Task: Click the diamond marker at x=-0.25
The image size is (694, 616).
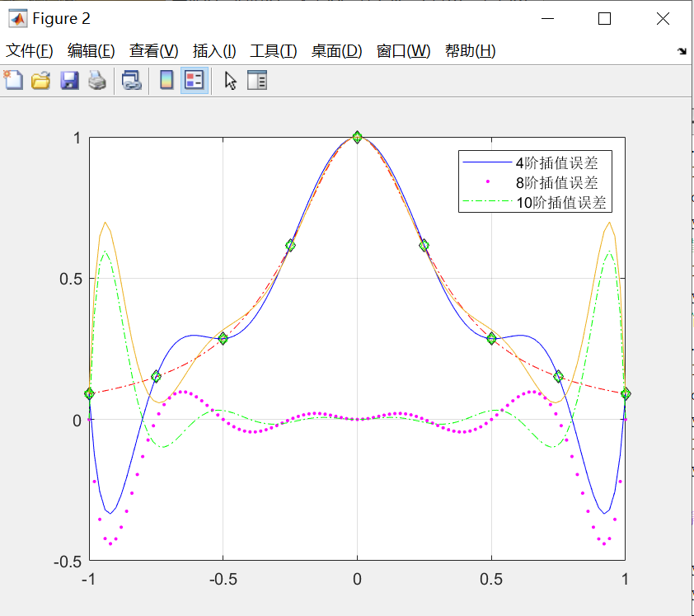Action: click(290, 245)
